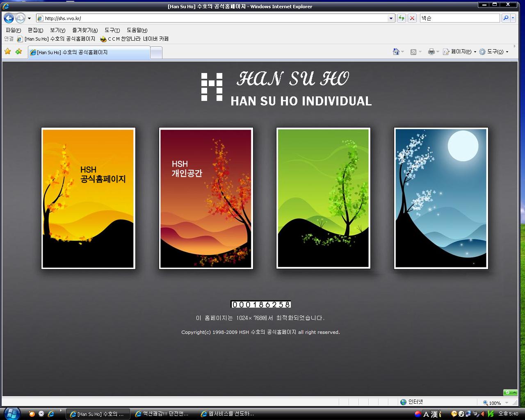The width and height of the screenshot is (525, 420).
Task: Click the red Stop loading icon
Action: pos(412,18)
